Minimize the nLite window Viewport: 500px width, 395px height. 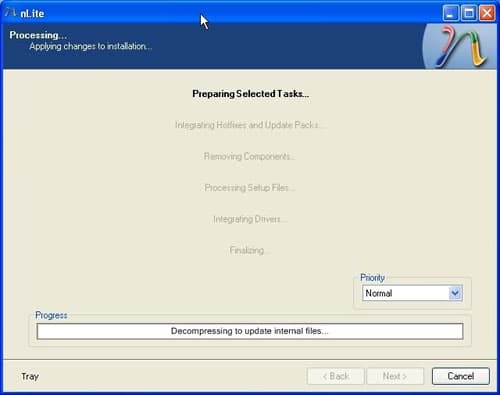click(x=450, y=13)
